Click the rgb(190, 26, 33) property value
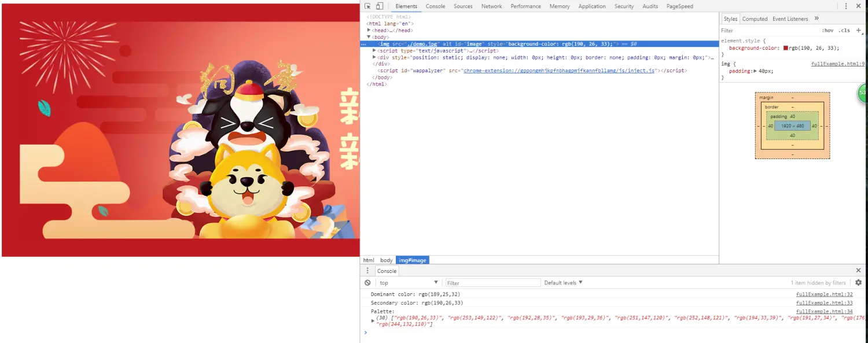The width and height of the screenshot is (868, 343). click(x=814, y=48)
